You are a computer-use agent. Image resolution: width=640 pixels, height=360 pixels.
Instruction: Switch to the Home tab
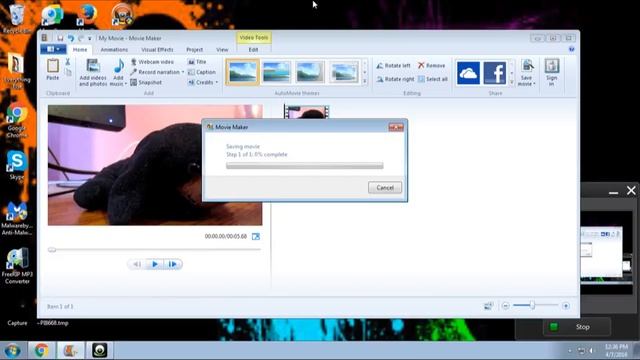(80, 49)
